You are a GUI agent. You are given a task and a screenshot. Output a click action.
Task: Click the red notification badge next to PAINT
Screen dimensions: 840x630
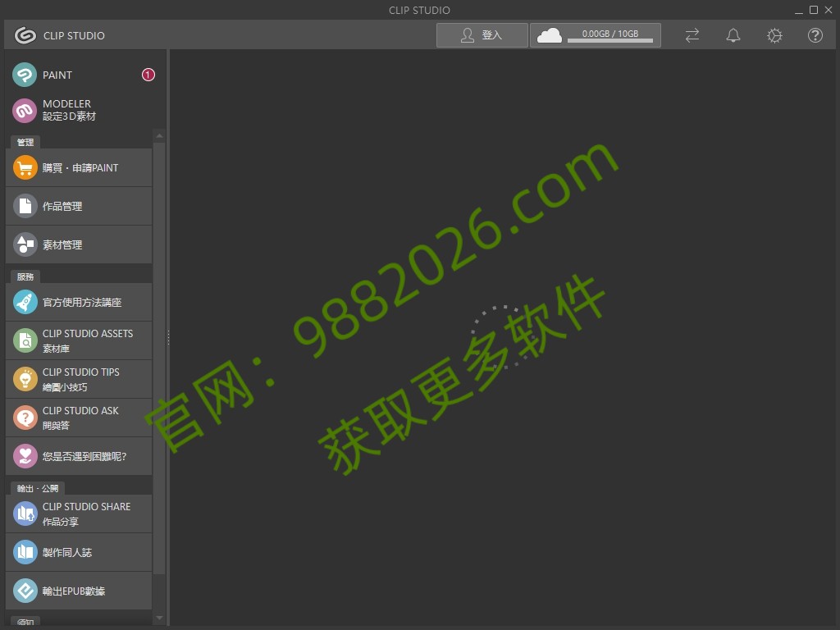pos(148,75)
